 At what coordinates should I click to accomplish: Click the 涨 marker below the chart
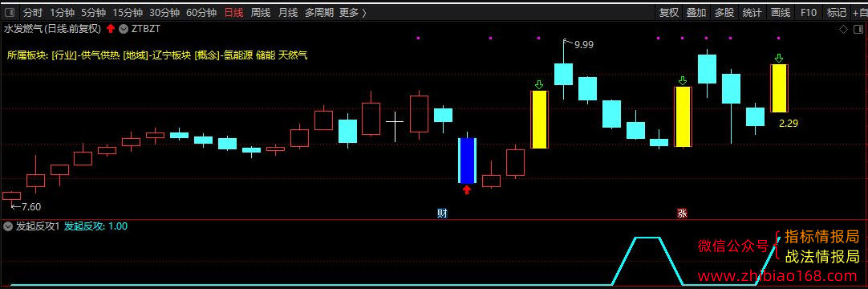pyautogui.click(x=682, y=214)
